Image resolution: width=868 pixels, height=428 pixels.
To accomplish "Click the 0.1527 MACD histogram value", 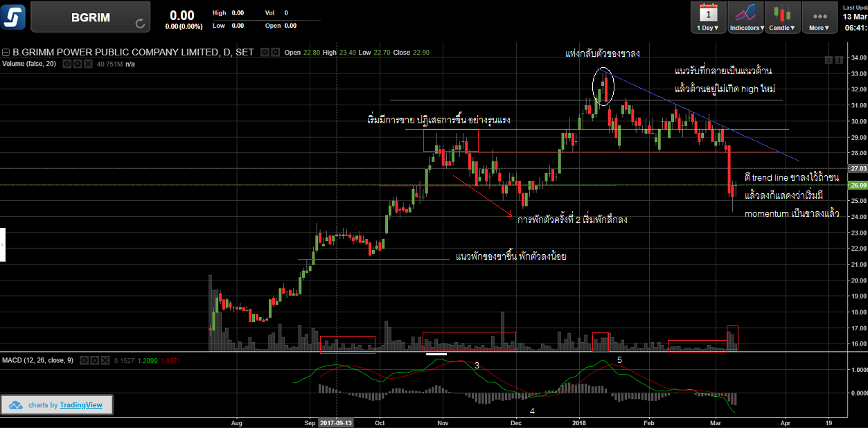I will tap(124, 360).
